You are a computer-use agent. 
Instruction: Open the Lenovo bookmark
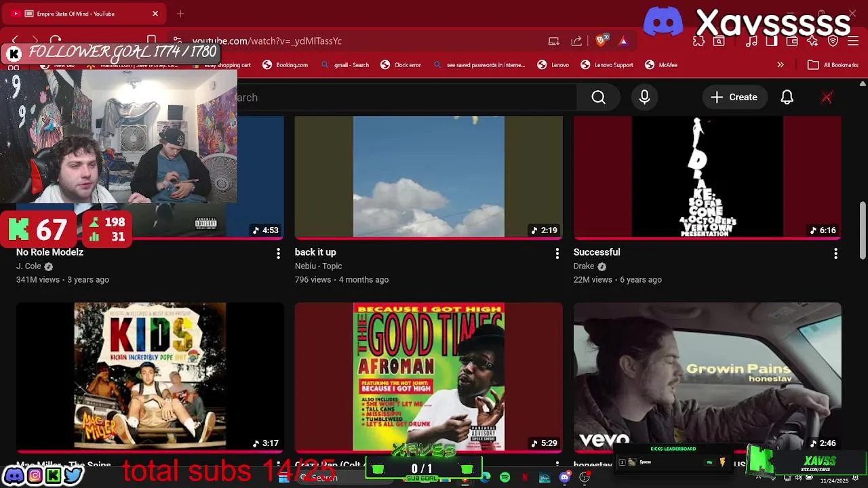[553, 65]
